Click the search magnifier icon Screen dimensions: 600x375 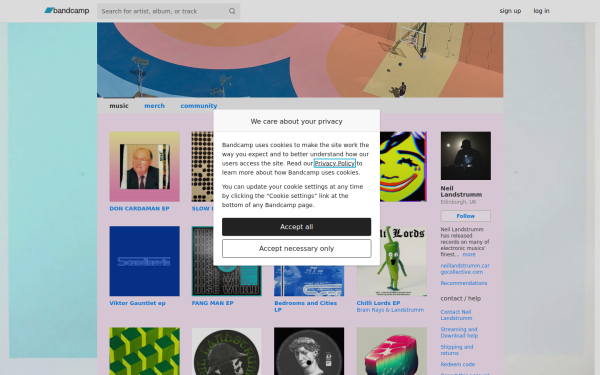coord(232,11)
